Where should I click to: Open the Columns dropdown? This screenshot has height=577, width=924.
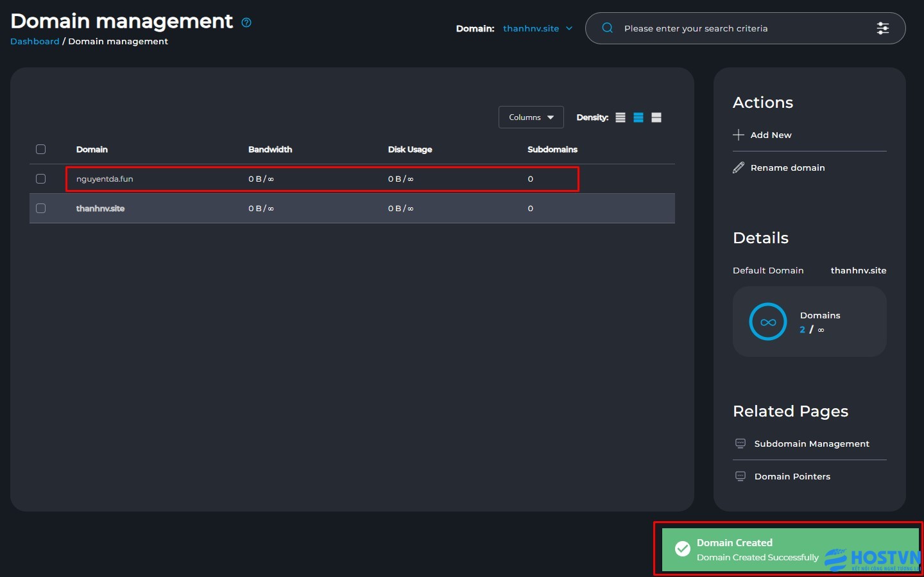[531, 117]
